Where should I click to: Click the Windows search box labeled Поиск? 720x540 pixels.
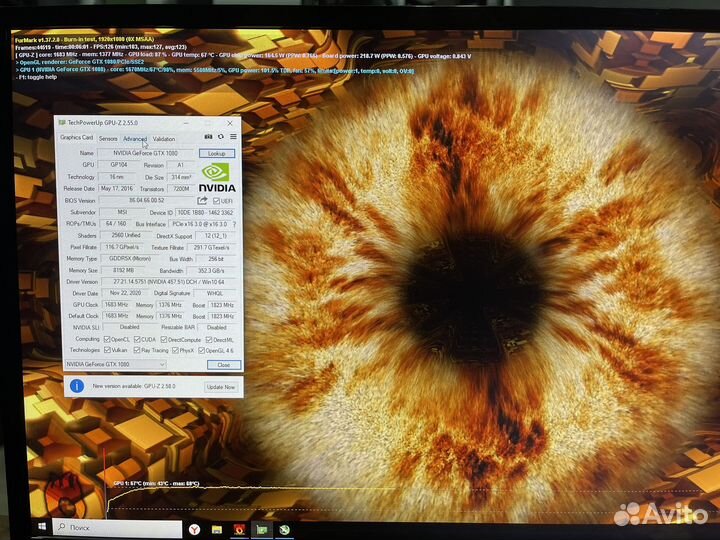[x=118, y=528]
